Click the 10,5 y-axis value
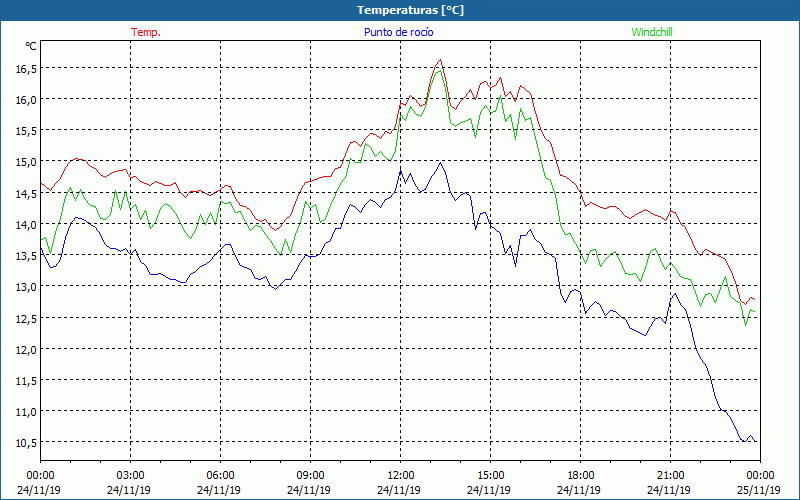 [26, 443]
